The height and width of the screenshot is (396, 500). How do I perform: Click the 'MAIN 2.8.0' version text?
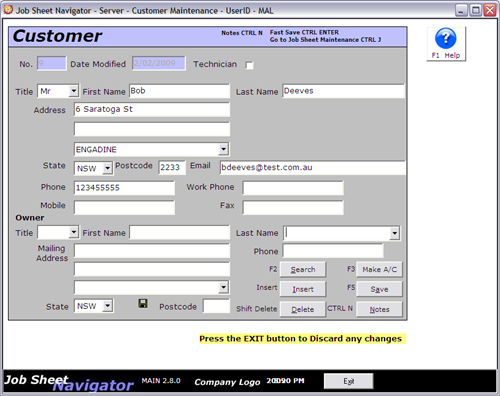point(161,381)
